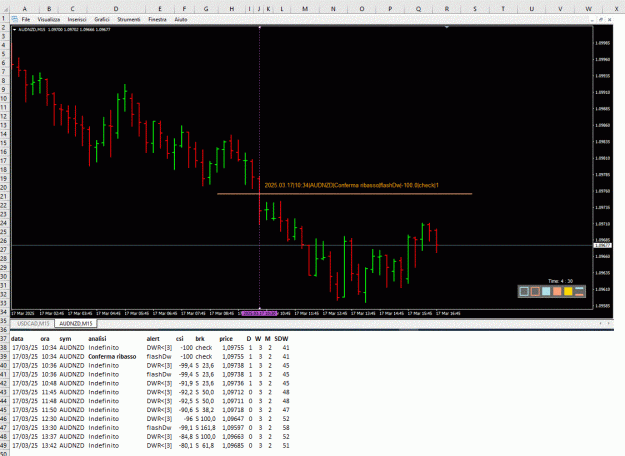Select the AUDNZD,M15 chart tab

tap(76, 323)
